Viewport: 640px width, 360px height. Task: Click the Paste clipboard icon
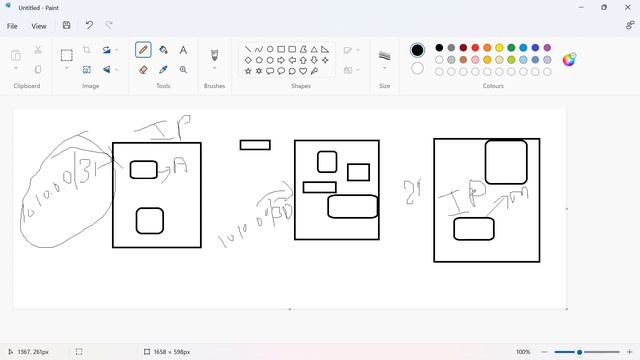click(16, 55)
